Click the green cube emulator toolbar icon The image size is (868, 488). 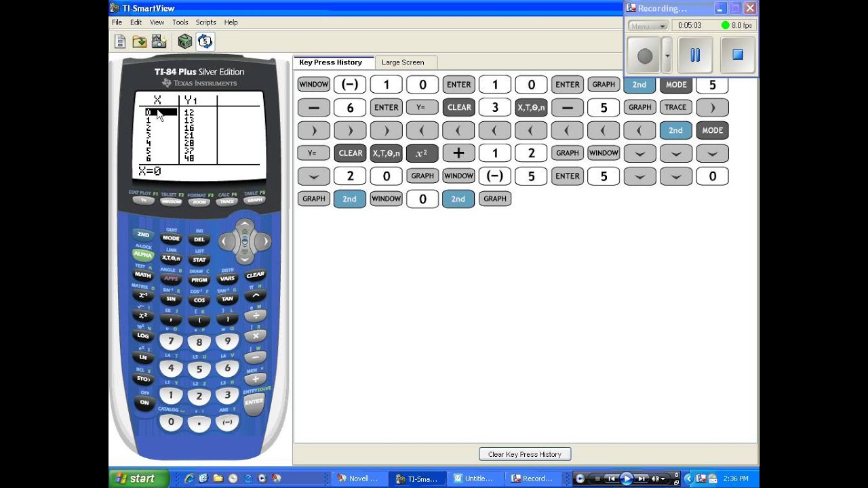(184, 42)
